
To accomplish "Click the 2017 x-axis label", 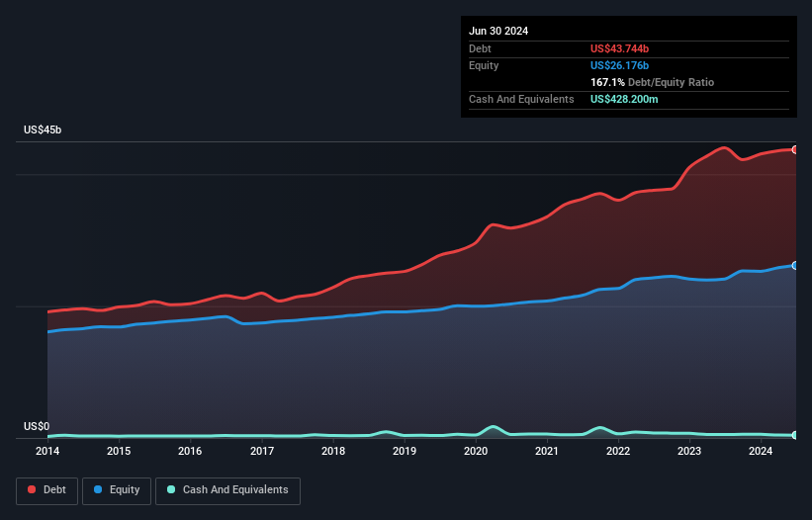I will pyautogui.click(x=262, y=451).
